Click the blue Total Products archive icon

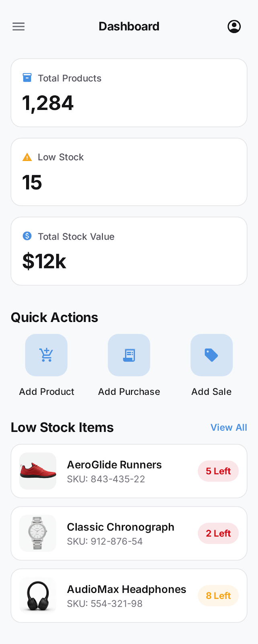click(27, 78)
